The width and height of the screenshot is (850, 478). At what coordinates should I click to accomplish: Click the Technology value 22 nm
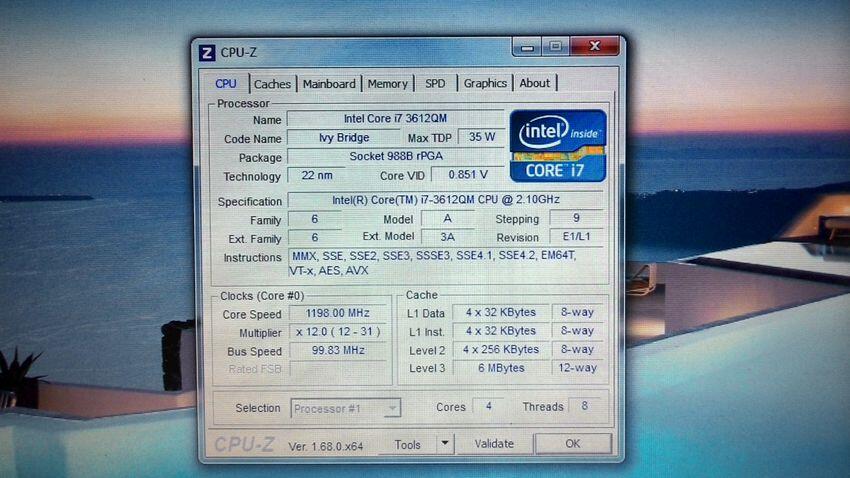pyautogui.click(x=317, y=175)
